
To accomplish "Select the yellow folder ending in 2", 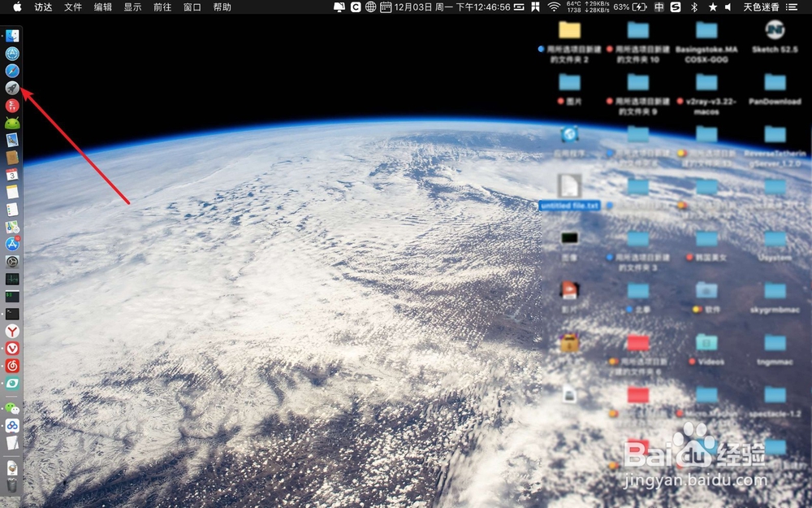I will (569, 42).
